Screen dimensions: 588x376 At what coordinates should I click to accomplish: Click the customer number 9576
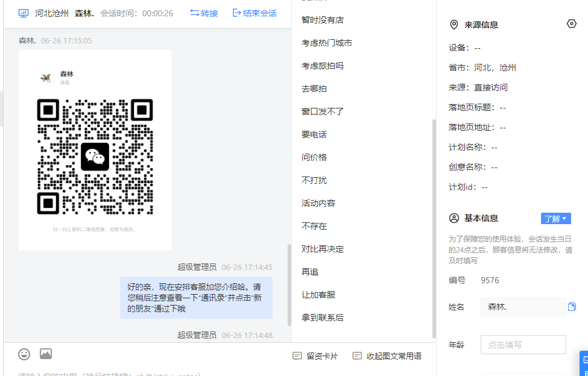click(490, 281)
